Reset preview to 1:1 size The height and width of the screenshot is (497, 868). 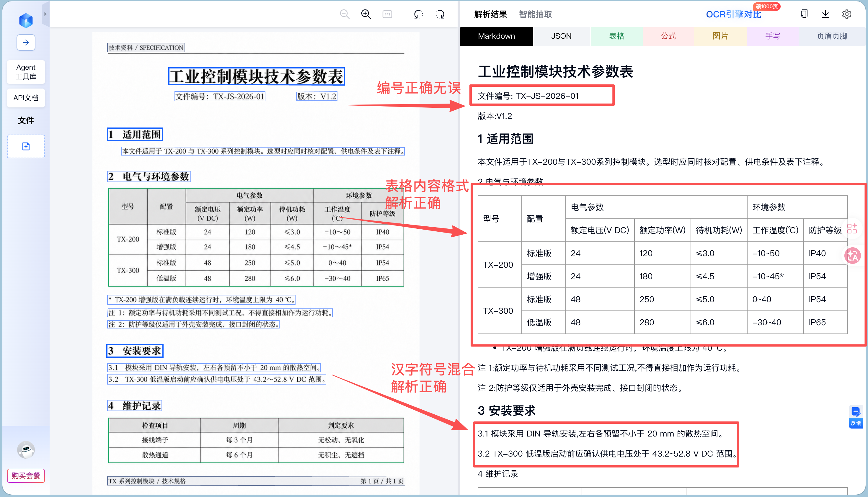click(387, 14)
